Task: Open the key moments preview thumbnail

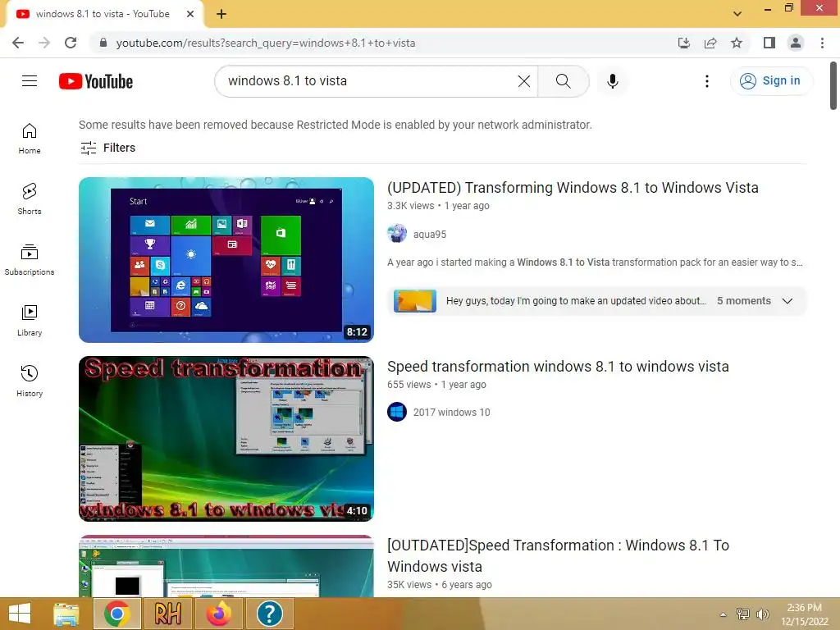Action: click(x=414, y=301)
